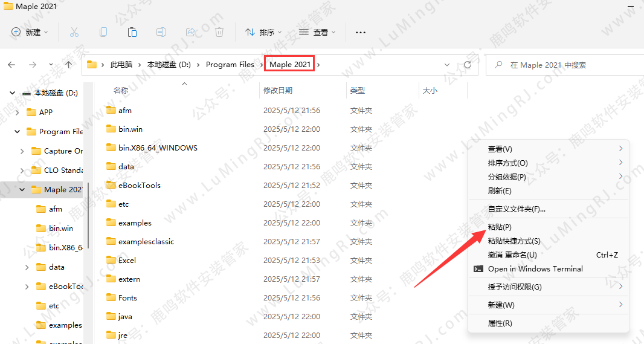Open the 新建 (New) toolbar button

point(30,32)
